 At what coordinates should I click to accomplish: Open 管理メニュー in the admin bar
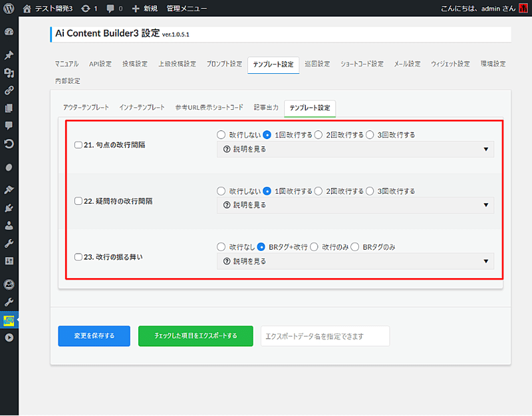click(187, 9)
